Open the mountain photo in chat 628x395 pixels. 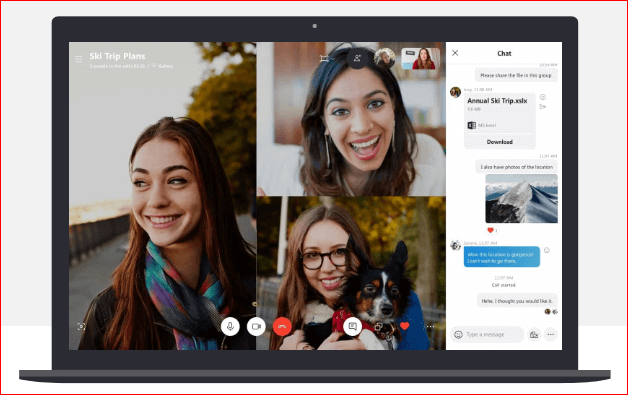[x=521, y=198]
